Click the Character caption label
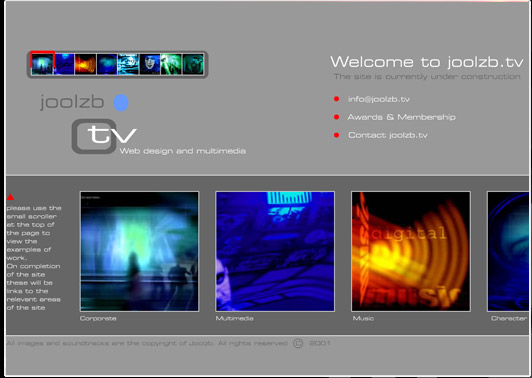532x378 pixels. 509,318
